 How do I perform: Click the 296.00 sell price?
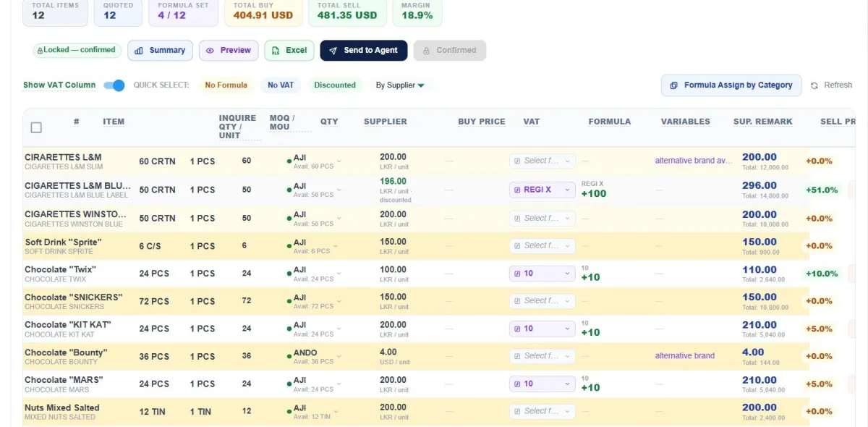[759, 186]
